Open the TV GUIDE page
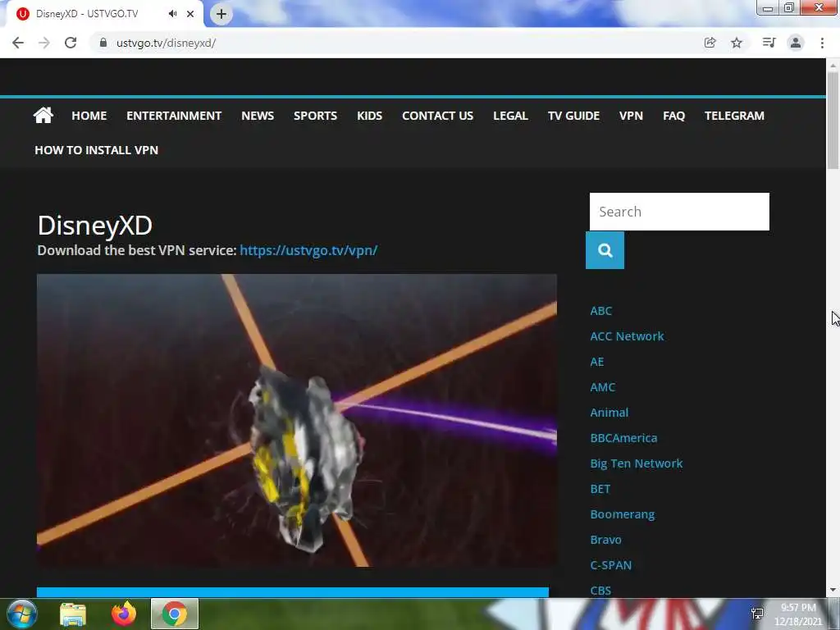This screenshot has width=840, height=630. (573, 116)
